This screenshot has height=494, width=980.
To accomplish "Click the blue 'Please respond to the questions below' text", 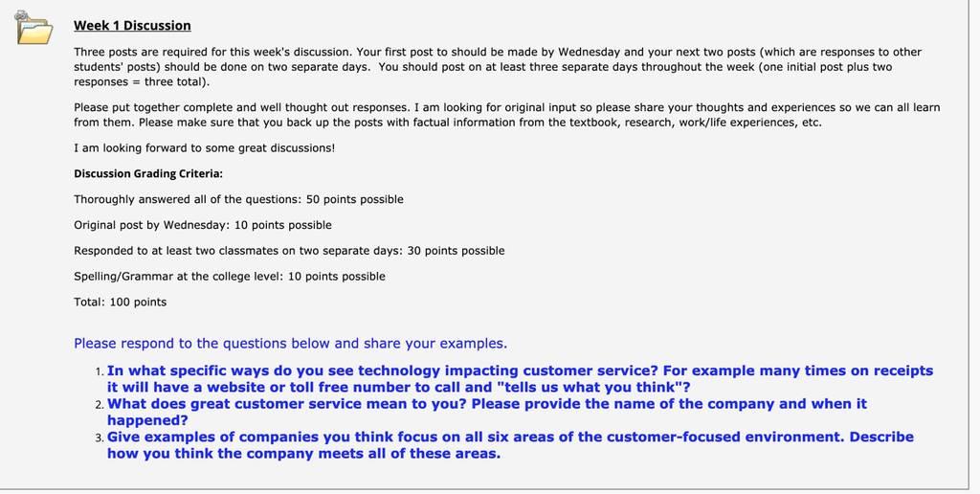I will tap(291, 344).
